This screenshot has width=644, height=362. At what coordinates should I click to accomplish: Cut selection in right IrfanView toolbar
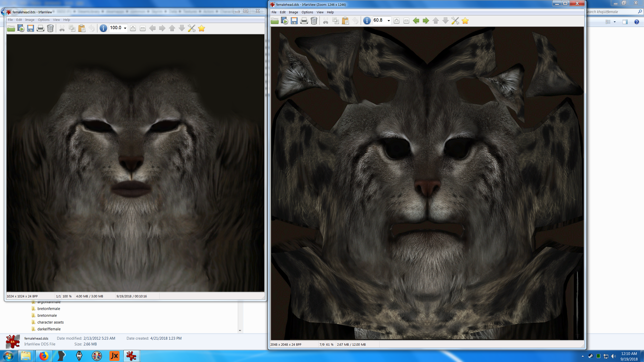326,21
